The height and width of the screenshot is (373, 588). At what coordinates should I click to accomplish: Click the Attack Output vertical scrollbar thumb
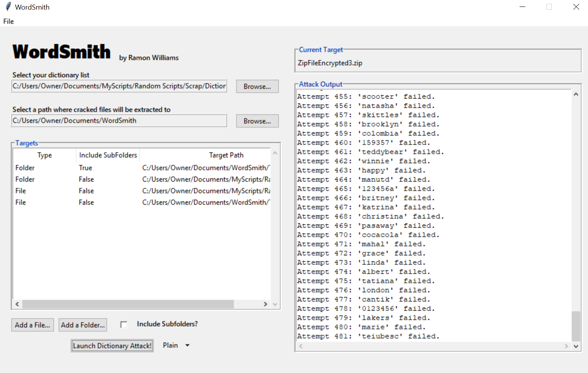pos(576,326)
